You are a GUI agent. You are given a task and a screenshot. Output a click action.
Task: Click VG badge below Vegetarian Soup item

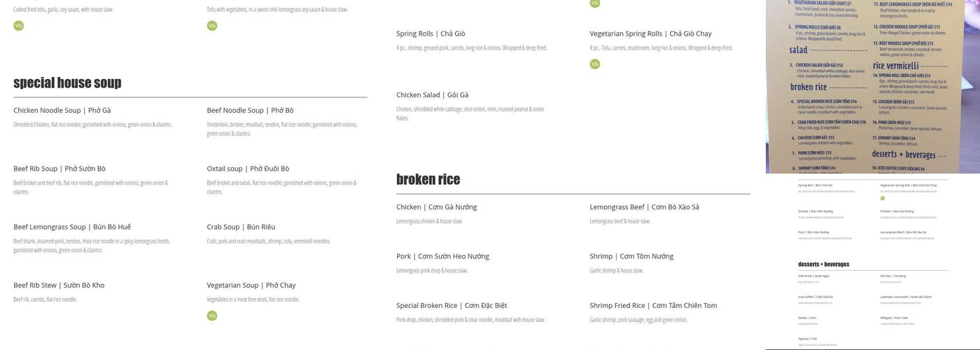[x=212, y=316]
